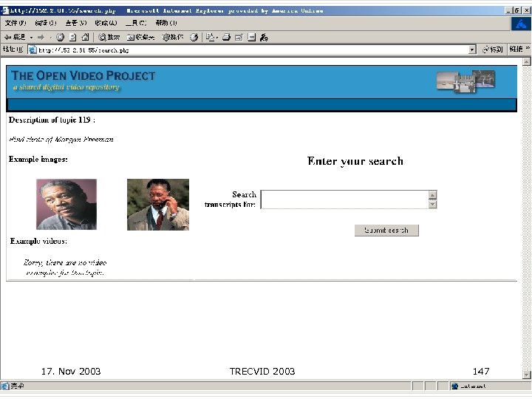Print the page with the printer icon
532x399 pixels.
pyautogui.click(x=226, y=38)
